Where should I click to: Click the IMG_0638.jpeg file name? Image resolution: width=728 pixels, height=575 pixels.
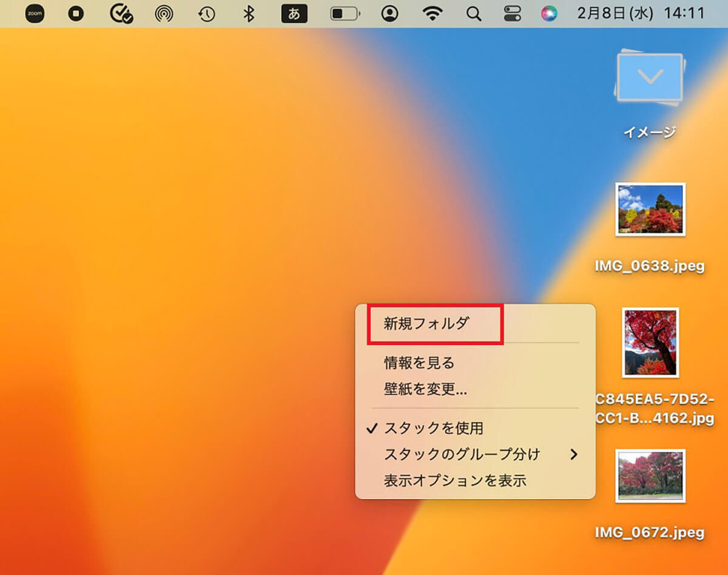click(650, 266)
